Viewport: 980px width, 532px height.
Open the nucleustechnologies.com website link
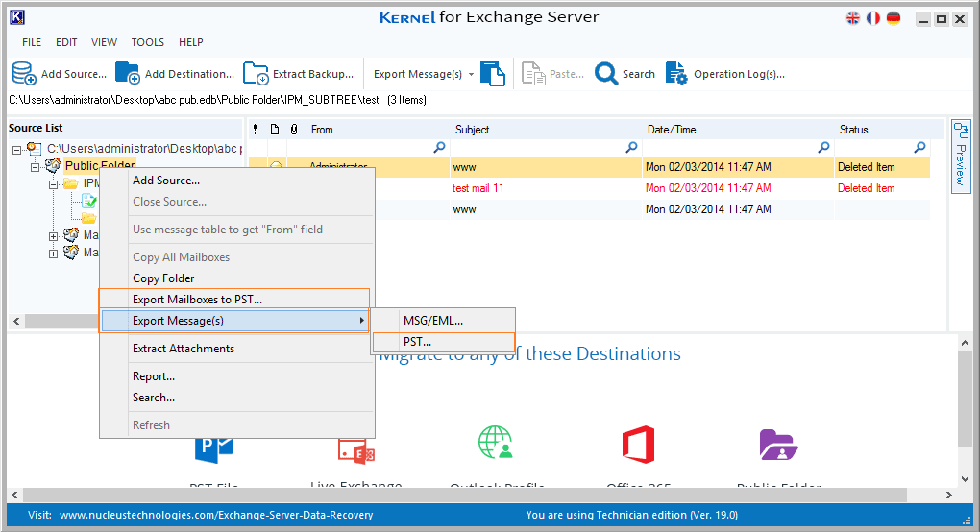tap(216, 515)
